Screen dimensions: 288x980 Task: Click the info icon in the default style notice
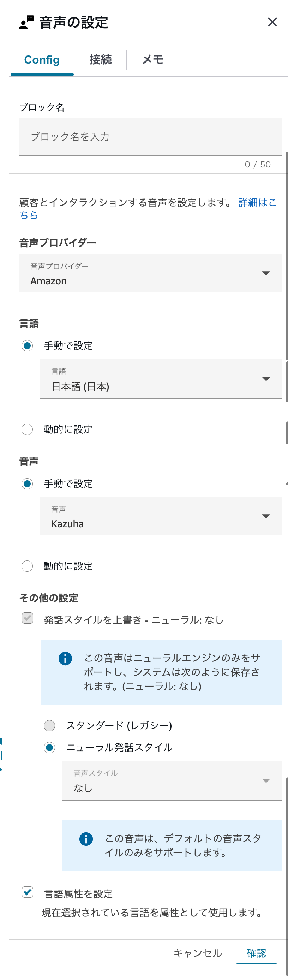point(86,839)
